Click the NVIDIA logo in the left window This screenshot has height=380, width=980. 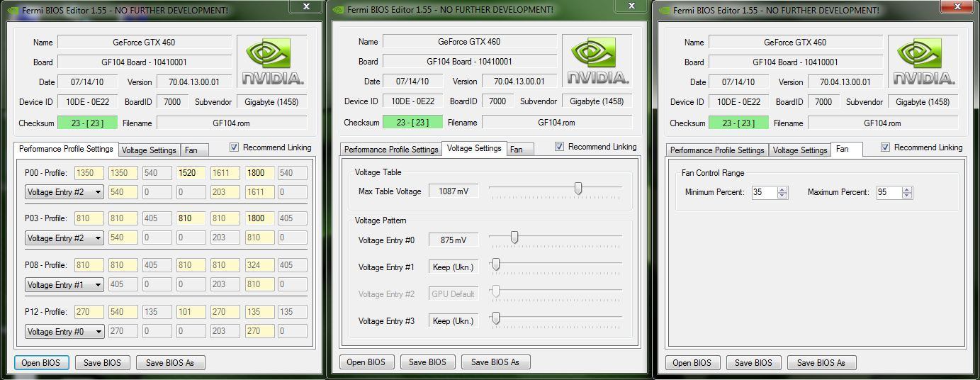[x=272, y=61]
